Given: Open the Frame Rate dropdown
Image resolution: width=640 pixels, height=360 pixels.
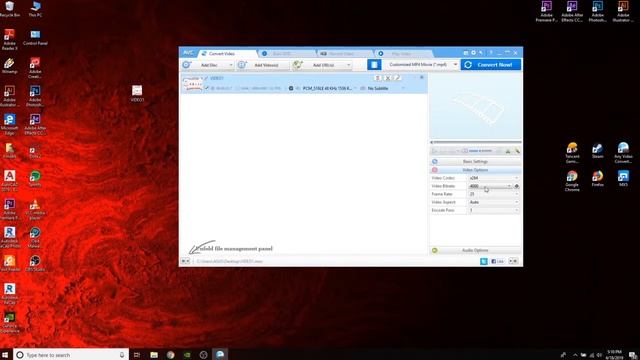Looking at the screenshot, I should tap(493, 194).
